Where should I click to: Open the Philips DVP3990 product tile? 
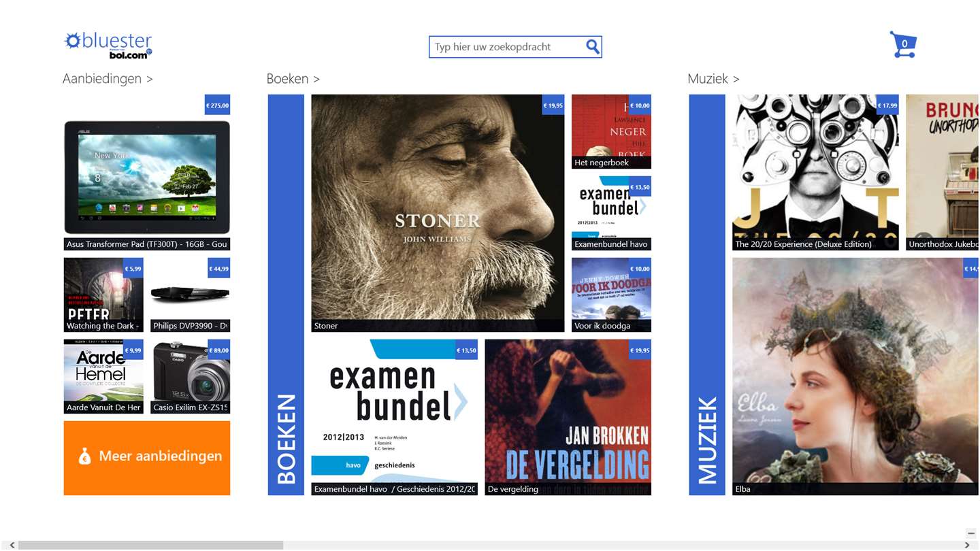click(190, 295)
